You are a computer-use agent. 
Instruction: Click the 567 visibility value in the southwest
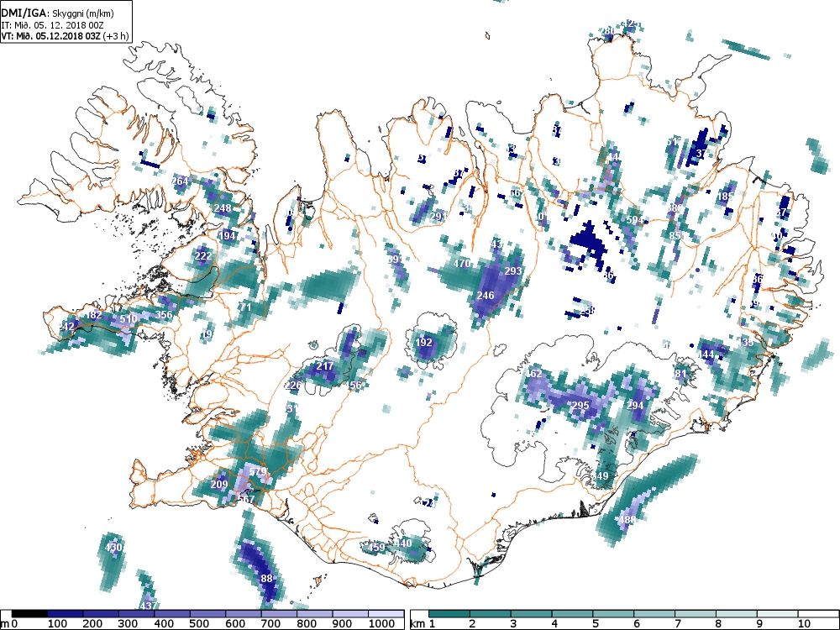(x=246, y=500)
